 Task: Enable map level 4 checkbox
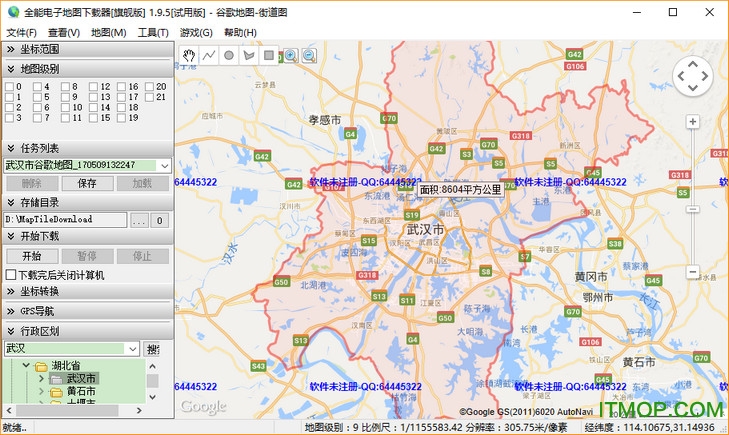pos(37,86)
